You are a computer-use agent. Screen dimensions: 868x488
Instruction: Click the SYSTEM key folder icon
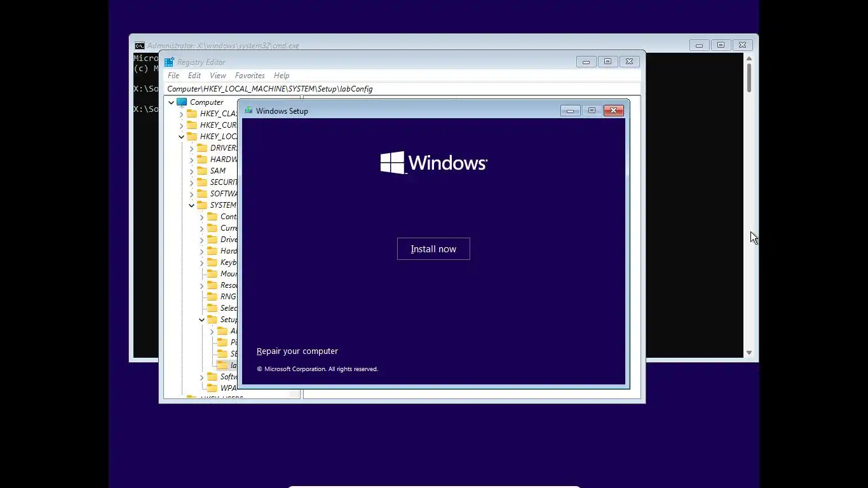coord(202,205)
